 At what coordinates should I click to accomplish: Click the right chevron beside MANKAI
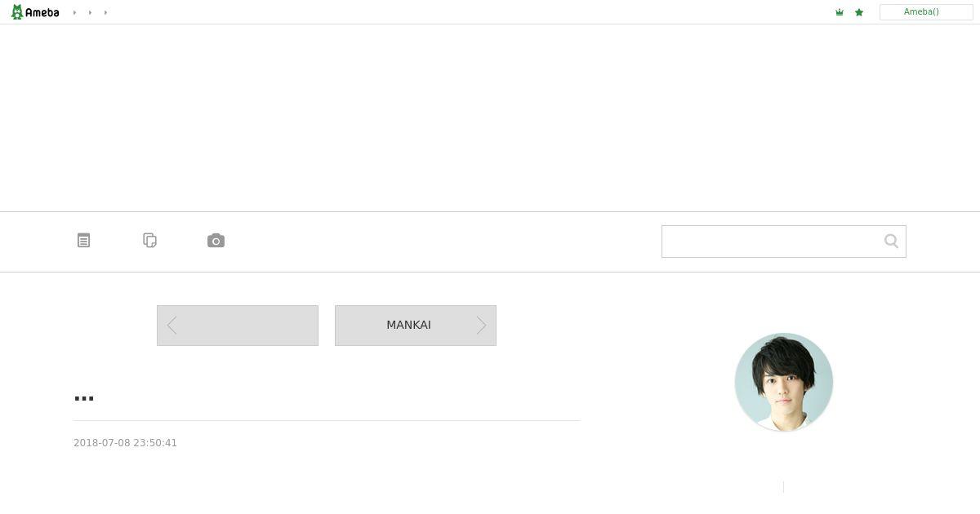pos(481,326)
